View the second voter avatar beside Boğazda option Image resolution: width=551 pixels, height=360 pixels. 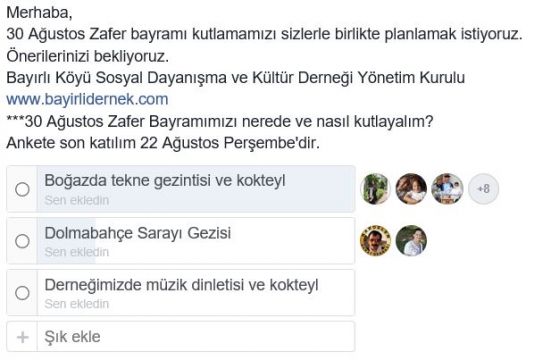point(411,189)
